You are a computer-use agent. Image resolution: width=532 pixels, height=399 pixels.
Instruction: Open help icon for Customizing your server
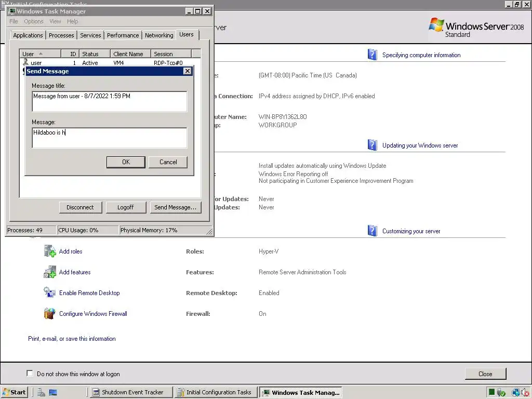click(372, 231)
